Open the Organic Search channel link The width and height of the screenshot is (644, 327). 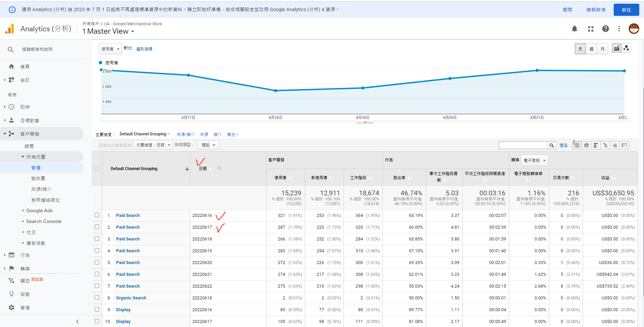pyautogui.click(x=131, y=298)
